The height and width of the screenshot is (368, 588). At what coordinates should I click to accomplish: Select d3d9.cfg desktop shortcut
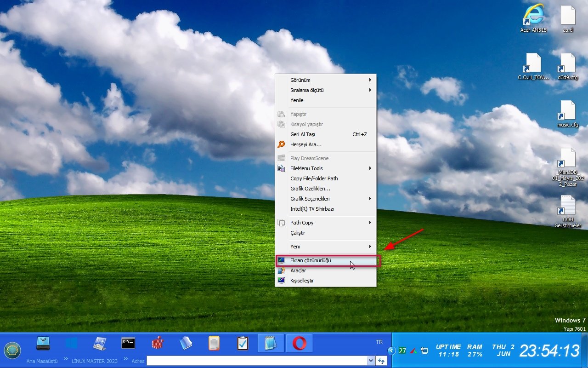pos(568,67)
